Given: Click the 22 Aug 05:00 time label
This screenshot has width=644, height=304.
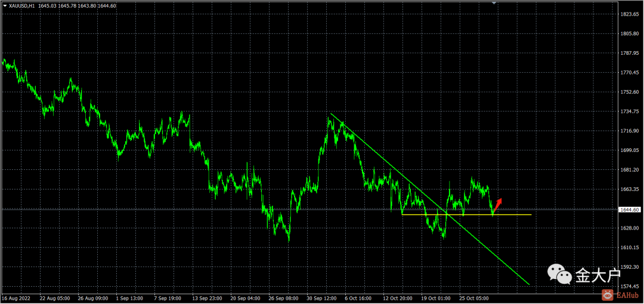Looking at the screenshot, I should (55, 298).
